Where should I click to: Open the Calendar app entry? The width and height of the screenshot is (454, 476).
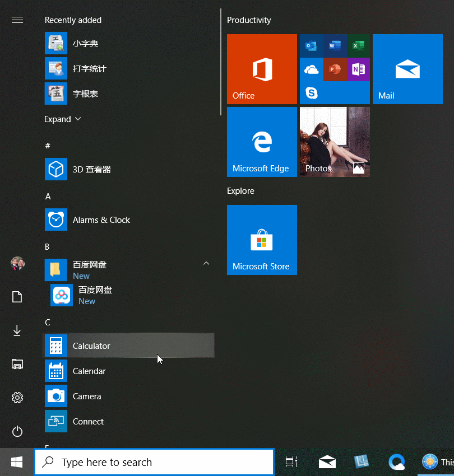tap(89, 371)
